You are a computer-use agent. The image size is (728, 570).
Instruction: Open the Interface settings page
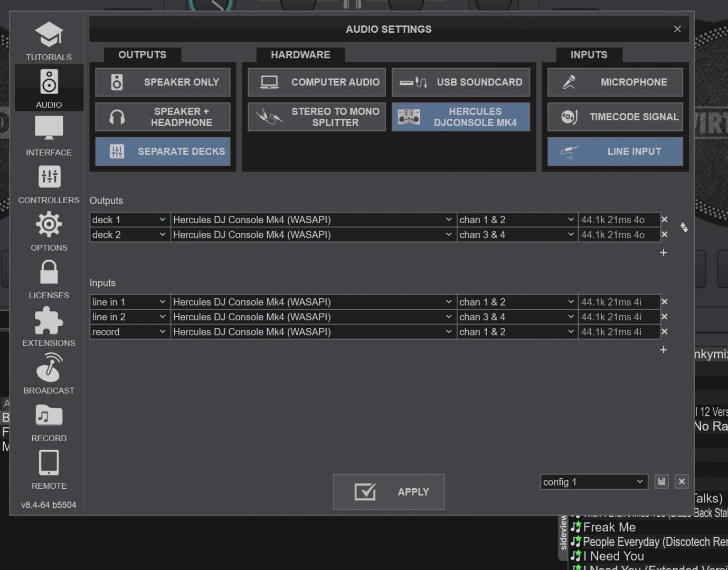49,136
